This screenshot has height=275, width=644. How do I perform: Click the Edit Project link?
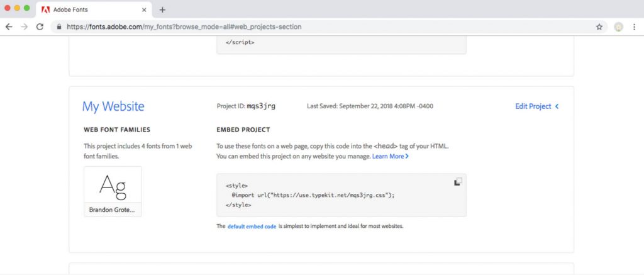(533, 106)
